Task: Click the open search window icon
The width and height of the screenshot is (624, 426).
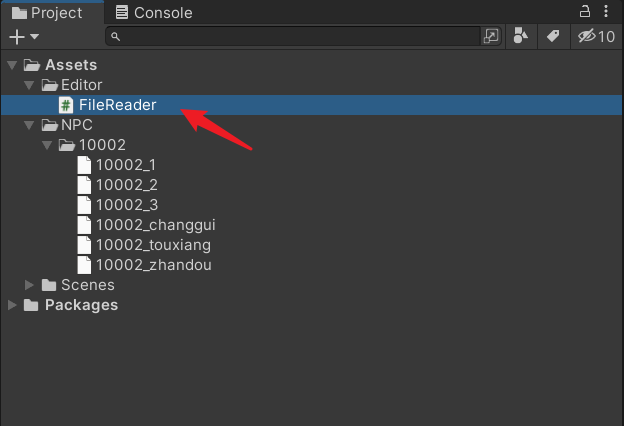Action: pos(491,36)
